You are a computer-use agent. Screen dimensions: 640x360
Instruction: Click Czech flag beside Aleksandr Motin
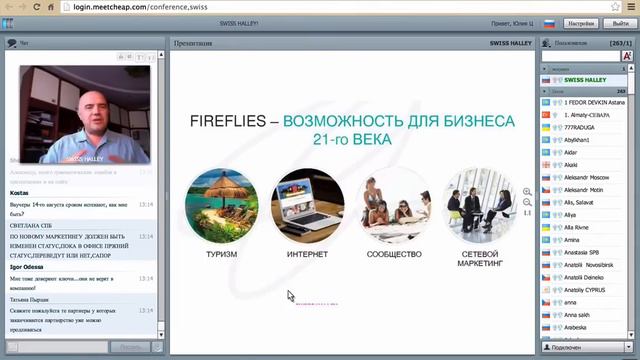coord(546,190)
